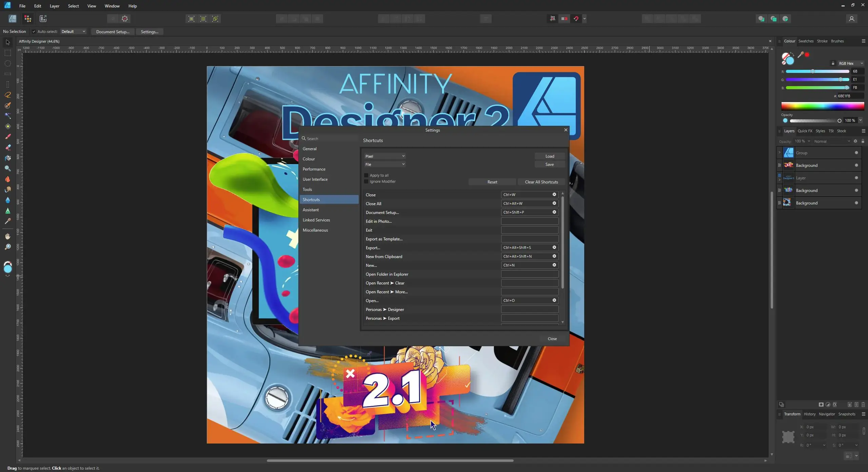Click the Clear All Shortcuts button
Image resolution: width=868 pixels, height=472 pixels.
tap(541, 182)
